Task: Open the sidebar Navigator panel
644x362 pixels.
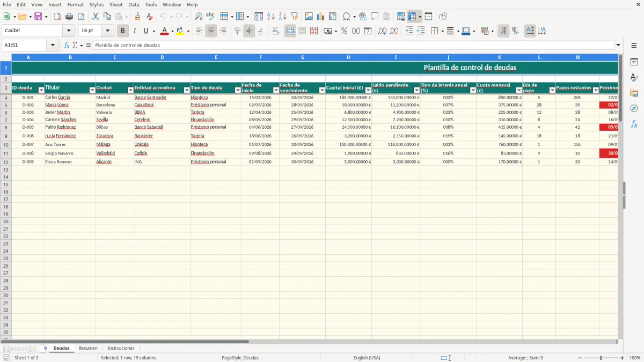Action: tap(634, 108)
